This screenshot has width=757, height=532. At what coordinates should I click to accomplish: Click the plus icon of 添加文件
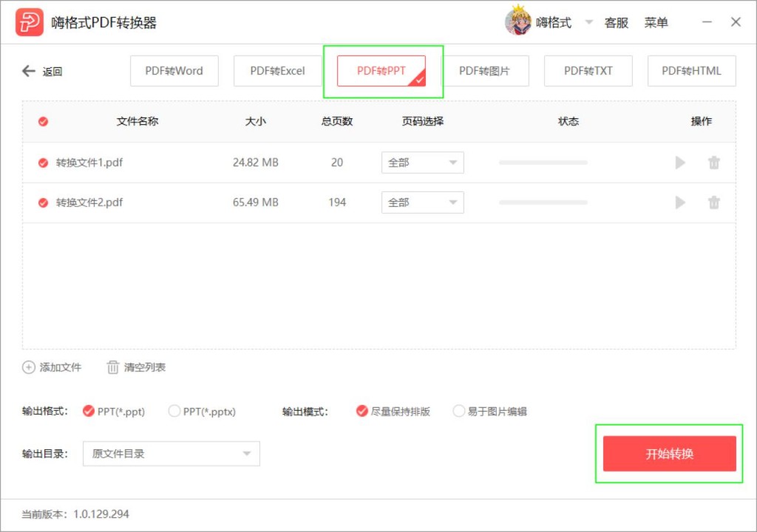point(29,367)
